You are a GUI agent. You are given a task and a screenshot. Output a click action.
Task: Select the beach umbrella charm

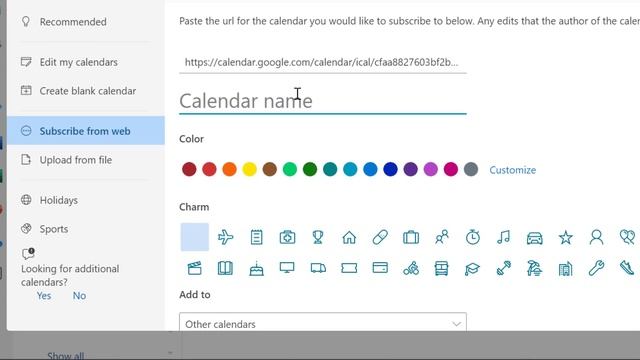point(534,268)
